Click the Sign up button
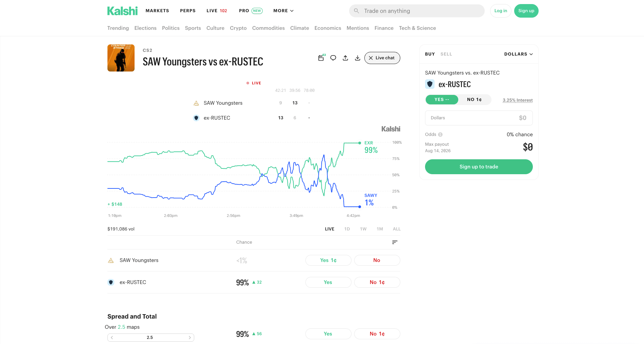 [x=526, y=11]
